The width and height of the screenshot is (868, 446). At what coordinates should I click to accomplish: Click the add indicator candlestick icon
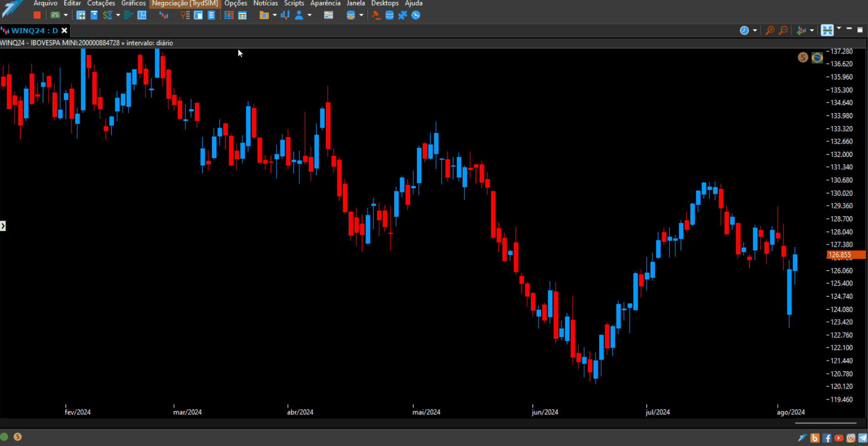(801, 31)
